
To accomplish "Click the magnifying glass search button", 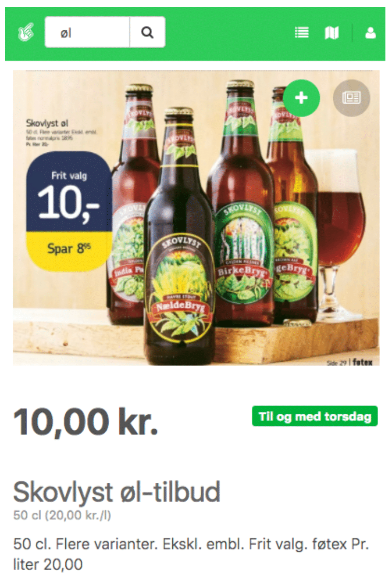I will pos(147,32).
